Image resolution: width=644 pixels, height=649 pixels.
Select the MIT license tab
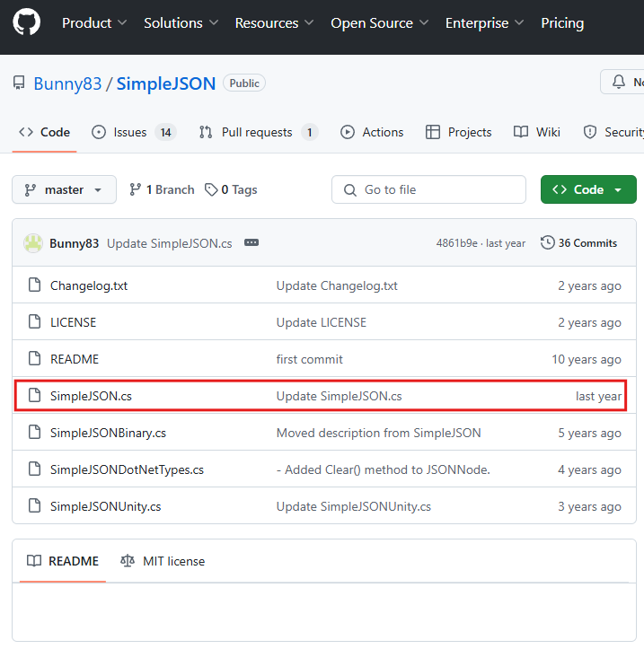163,561
